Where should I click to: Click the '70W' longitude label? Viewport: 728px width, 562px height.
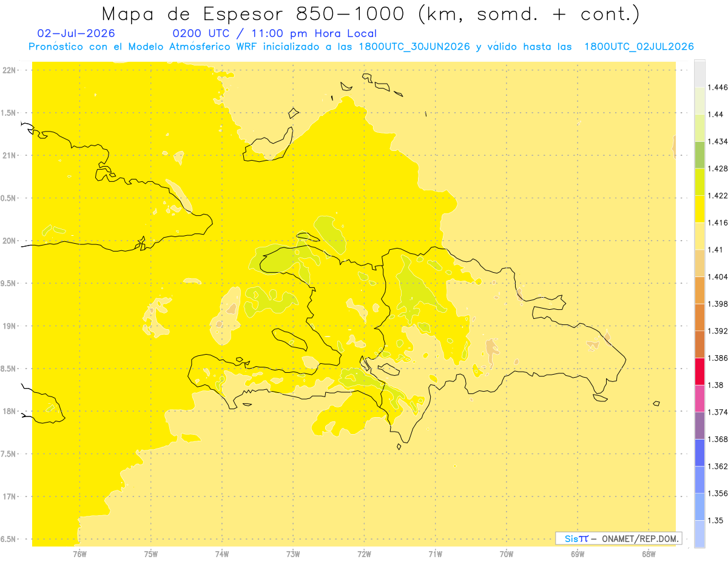507,554
